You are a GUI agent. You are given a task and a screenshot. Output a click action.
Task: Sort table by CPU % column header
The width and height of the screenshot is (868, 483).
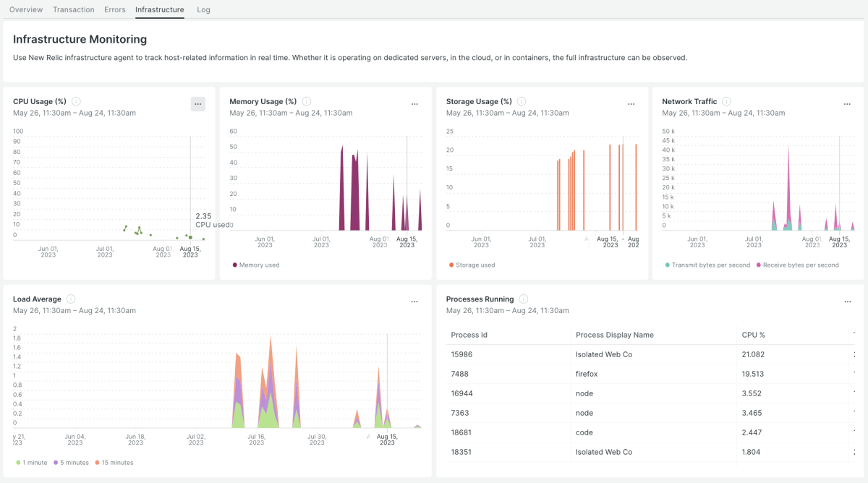point(753,335)
